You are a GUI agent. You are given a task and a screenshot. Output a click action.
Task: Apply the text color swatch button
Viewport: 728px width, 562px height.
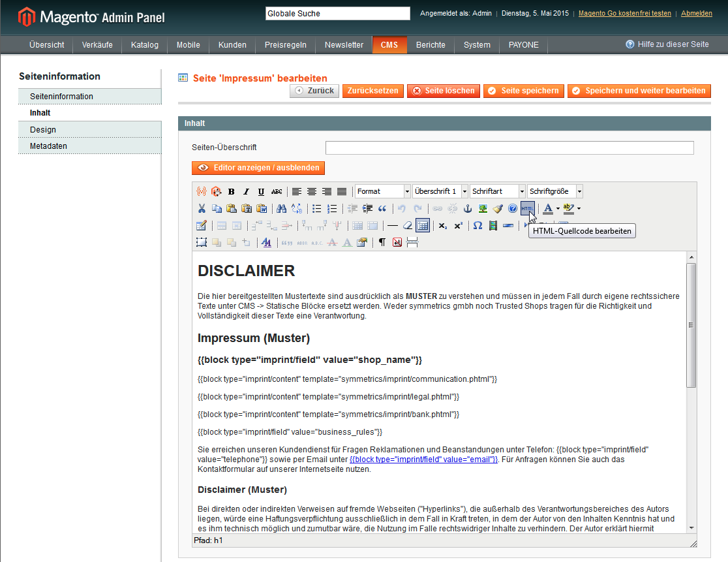[549, 208]
